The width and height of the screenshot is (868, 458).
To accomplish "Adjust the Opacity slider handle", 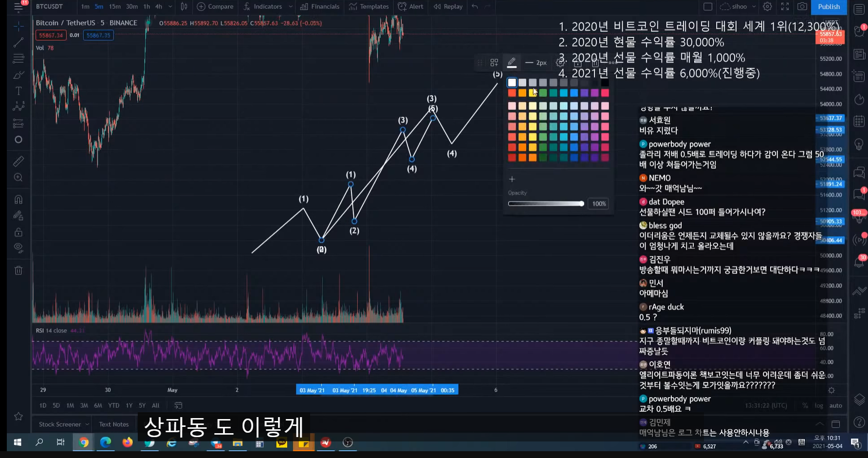I will pyautogui.click(x=581, y=203).
